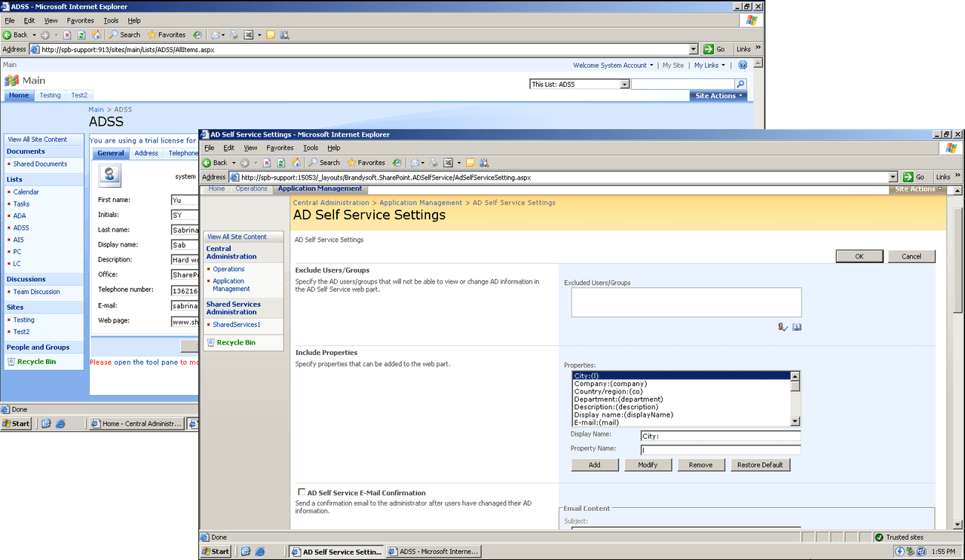Click Remove button under Properties

pyautogui.click(x=700, y=465)
